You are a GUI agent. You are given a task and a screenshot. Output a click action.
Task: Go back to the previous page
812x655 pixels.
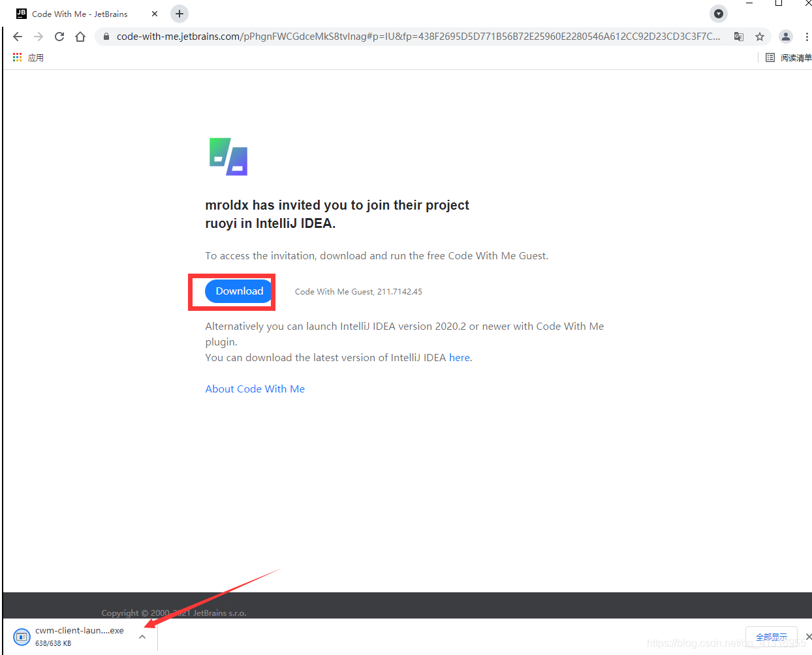point(18,37)
